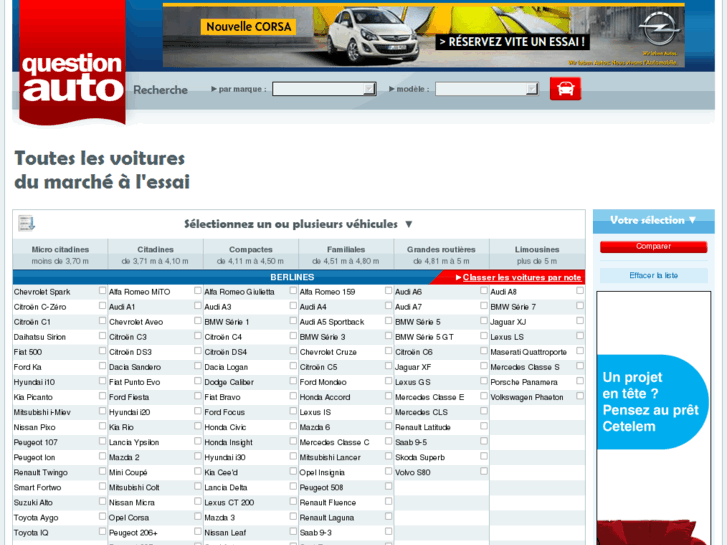The image size is (727, 545).
Task: Click the 'Mitsubishi Lancer' entry
Action: point(330,458)
